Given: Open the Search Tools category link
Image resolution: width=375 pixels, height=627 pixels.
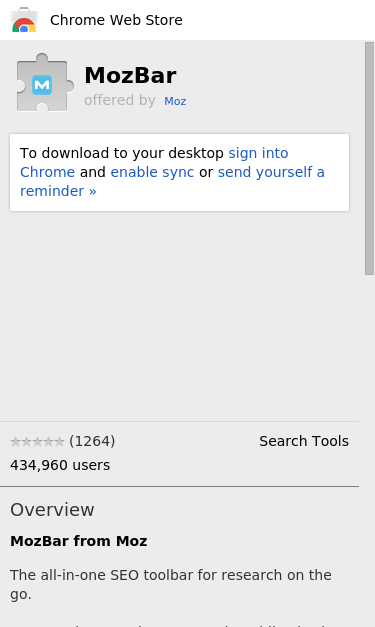Looking at the screenshot, I should 304,441.
